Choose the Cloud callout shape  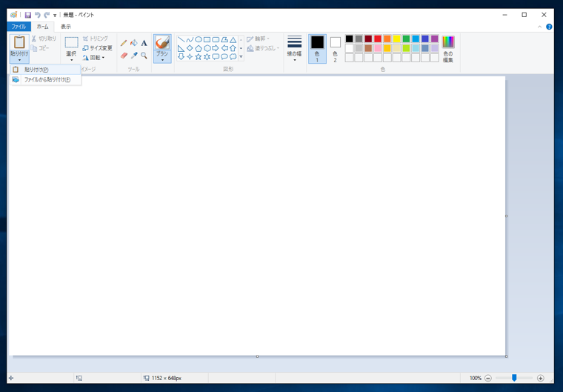(233, 57)
